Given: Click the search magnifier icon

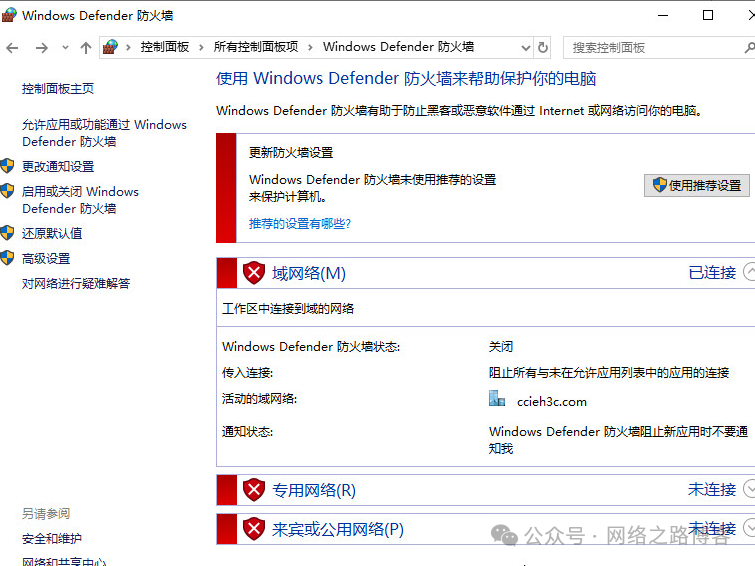Looking at the screenshot, I should (x=749, y=48).
